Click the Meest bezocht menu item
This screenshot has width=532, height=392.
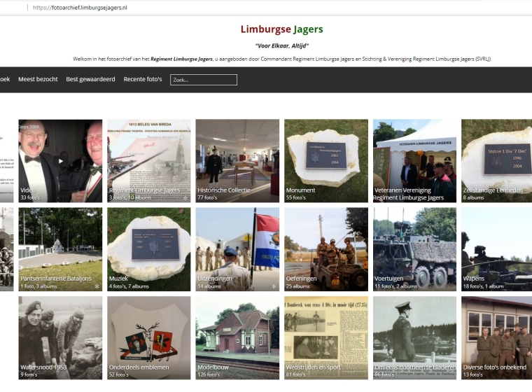[x=38, y=79]
